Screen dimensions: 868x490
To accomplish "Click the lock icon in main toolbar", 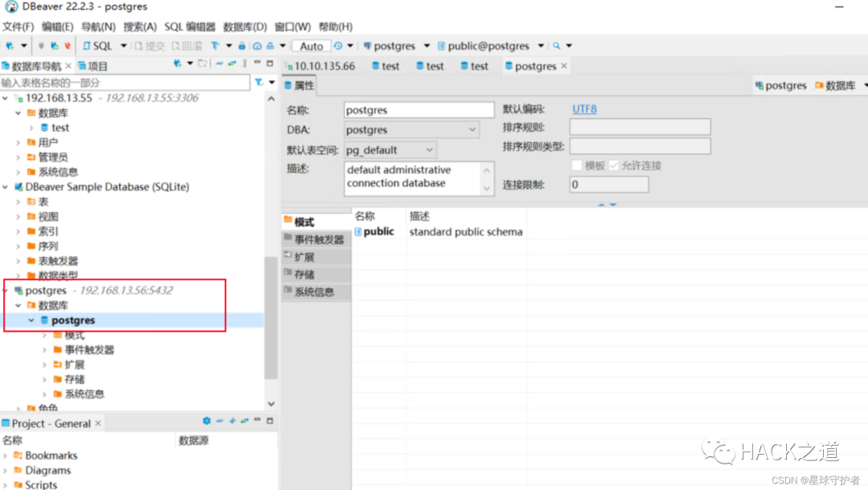I will [x=242, y=46].
